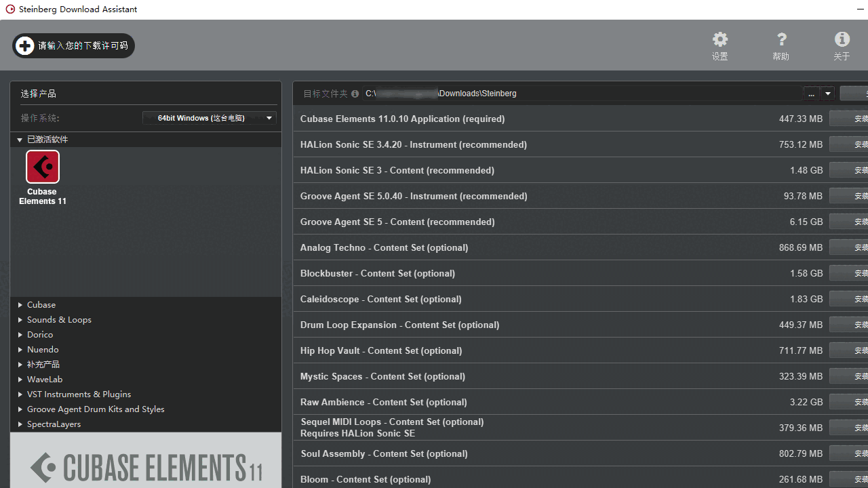Viewport: 868px width, 488px height.
Task: Click the info icon beside 目标文件夹
Action: click(355, 94)
